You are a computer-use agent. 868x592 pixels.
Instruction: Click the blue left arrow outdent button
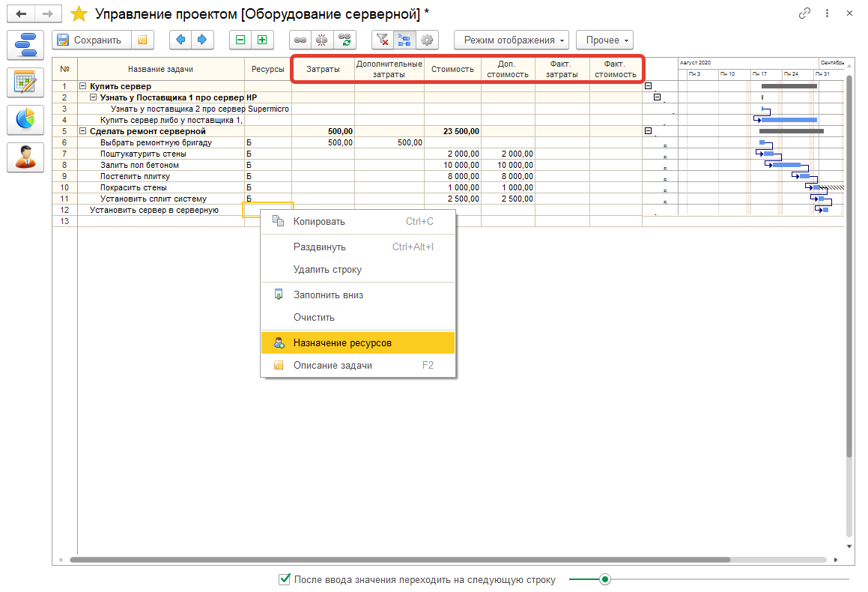tap(181, 40)
